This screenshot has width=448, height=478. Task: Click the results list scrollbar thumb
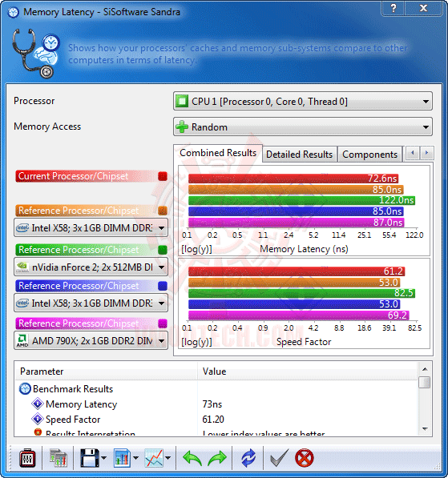[425, 382]
